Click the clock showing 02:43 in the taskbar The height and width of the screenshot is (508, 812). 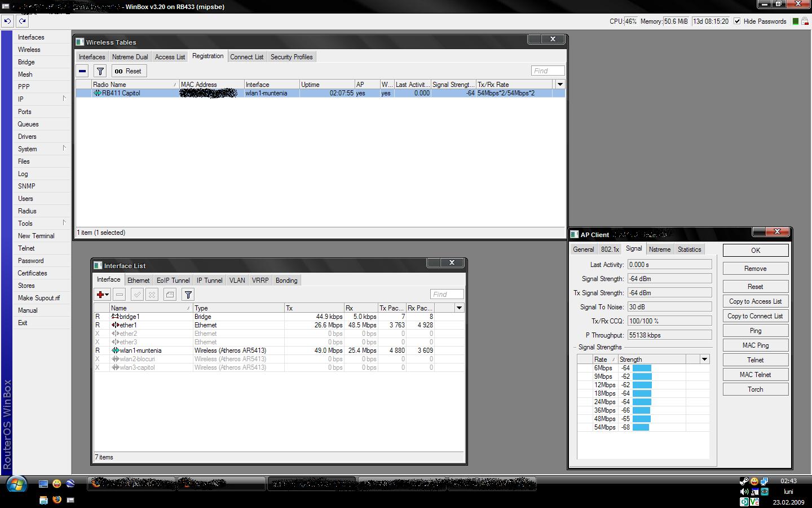click(x=789, y=481)
